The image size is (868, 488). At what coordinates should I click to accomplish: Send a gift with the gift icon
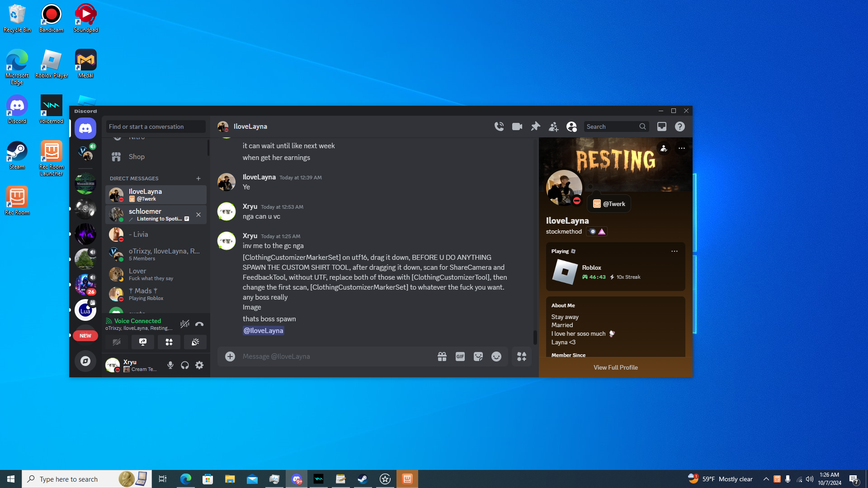442,357
